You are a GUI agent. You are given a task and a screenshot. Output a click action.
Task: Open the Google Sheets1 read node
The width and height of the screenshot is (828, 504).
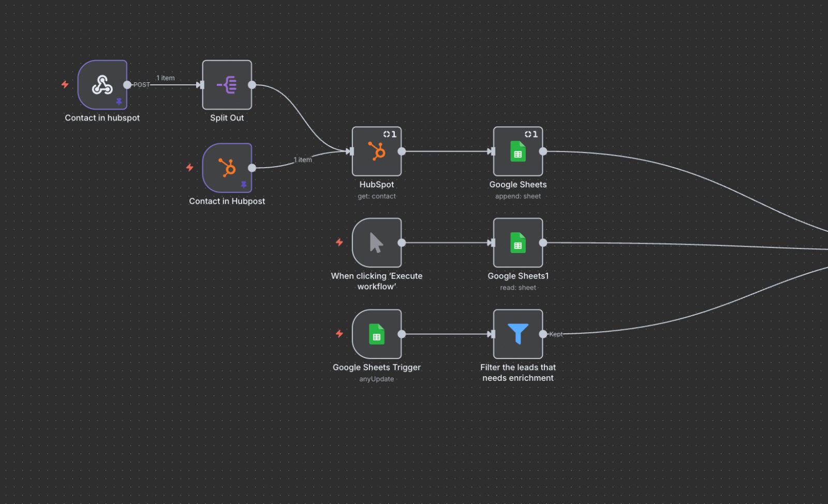pyautogui.click(x=517, y=243)
